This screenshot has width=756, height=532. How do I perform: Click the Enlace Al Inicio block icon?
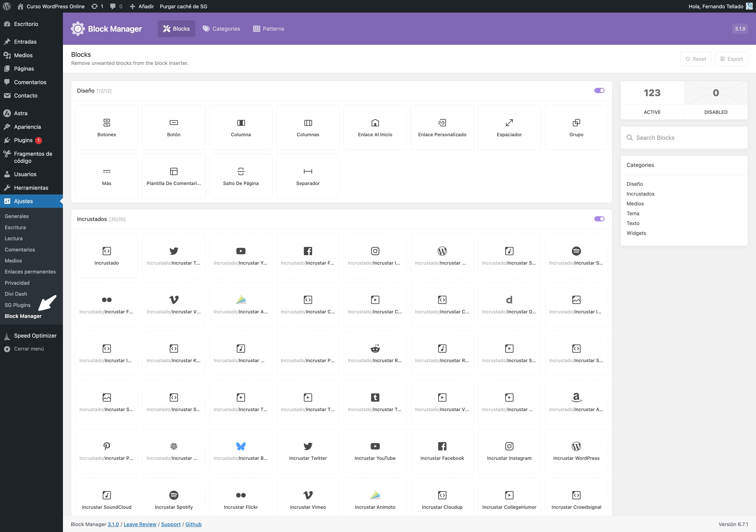pyautogui.click(x=375, y=123)
